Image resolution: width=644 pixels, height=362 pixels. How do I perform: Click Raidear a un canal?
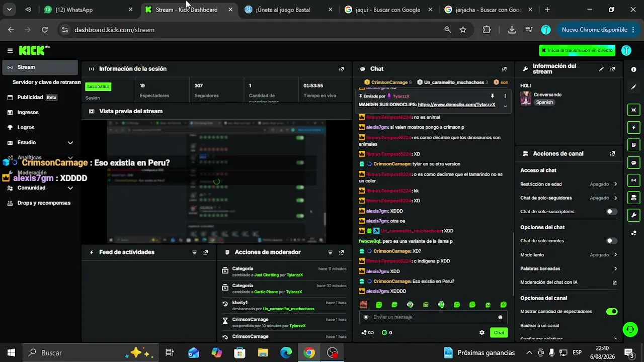(x=539, y=326)
